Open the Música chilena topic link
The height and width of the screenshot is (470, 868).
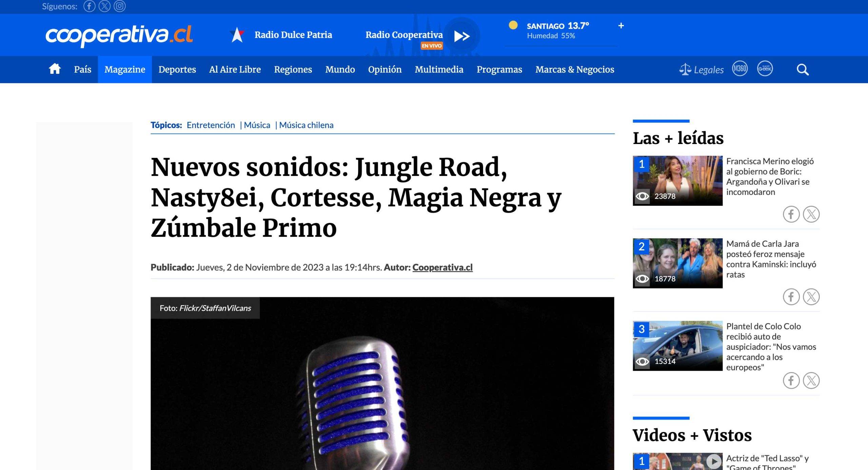pyautogui.click(x=306, y=125)
